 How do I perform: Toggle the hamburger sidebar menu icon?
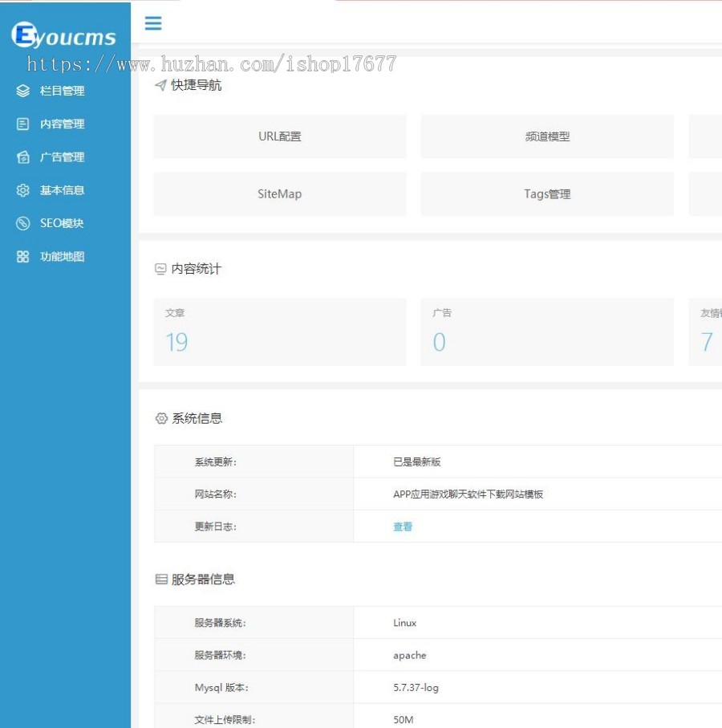(153, 23)
